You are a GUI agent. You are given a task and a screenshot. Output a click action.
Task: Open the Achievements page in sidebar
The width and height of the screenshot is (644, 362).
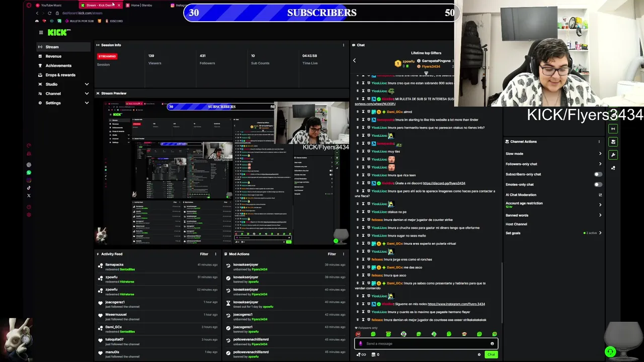[63, 65]
